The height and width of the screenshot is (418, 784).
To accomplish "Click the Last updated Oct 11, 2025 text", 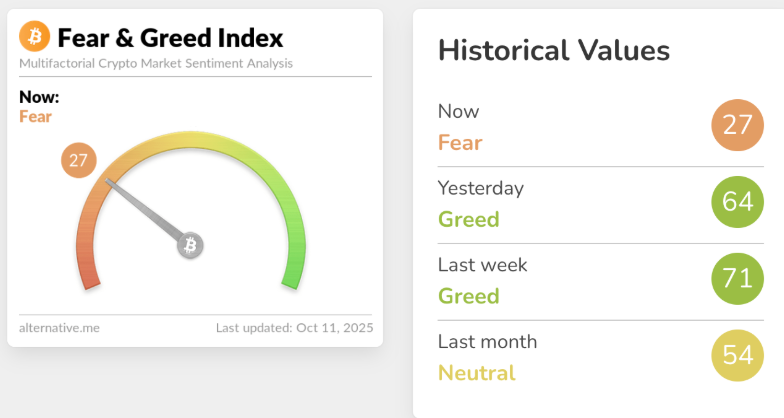I will tap(293, 327).
